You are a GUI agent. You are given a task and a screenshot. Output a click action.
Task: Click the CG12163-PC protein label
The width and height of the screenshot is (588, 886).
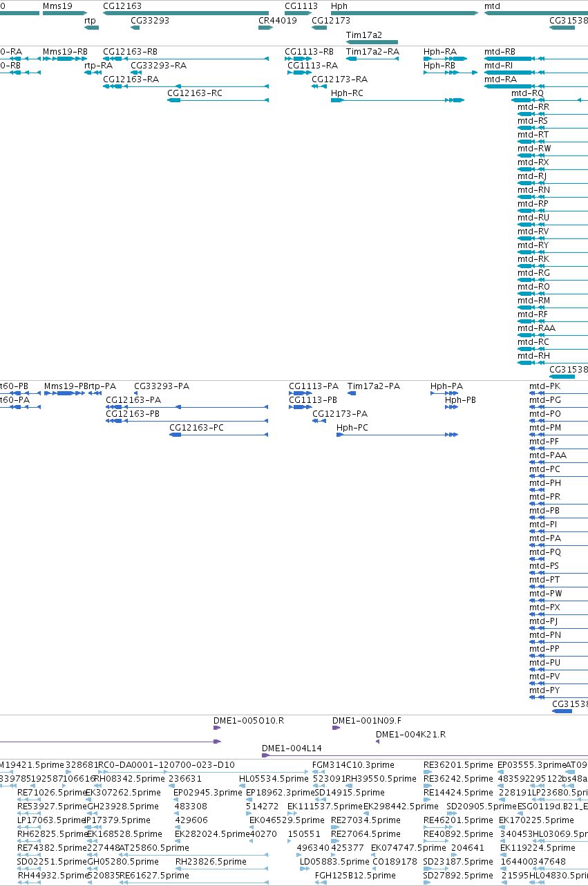tap(197, 428)
